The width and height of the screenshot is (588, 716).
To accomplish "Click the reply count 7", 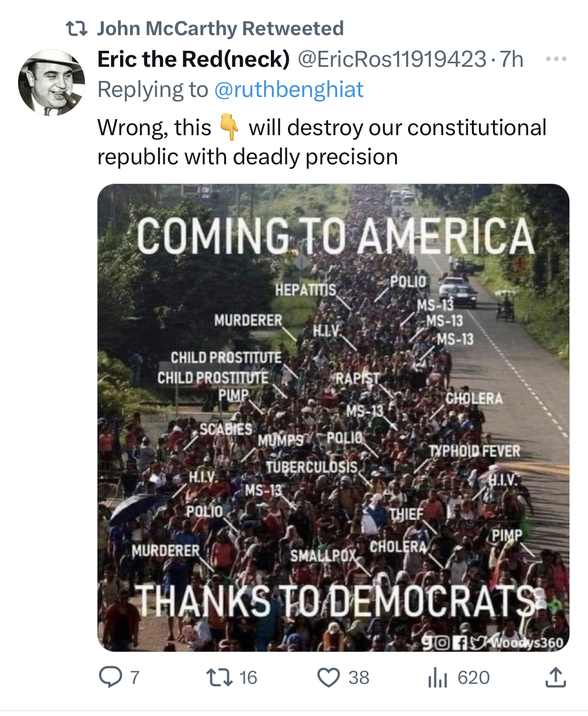I will click(x=134, y=677).
